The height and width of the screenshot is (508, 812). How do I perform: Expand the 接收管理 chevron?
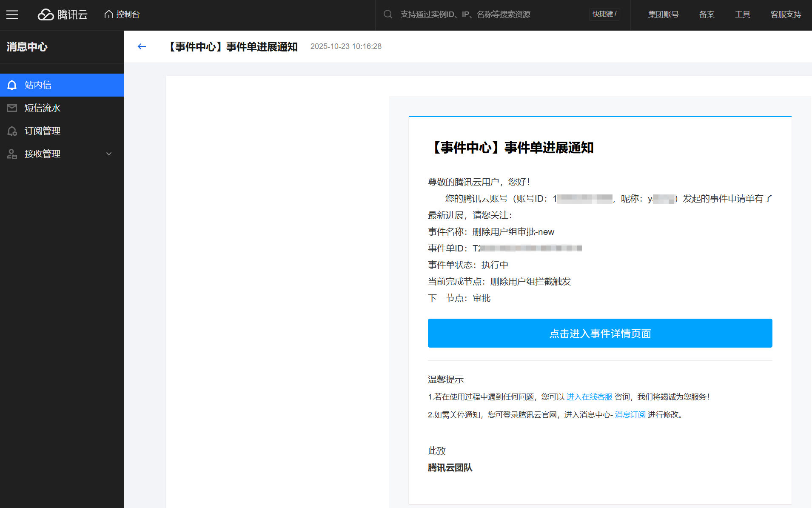(x=109, y=154)
